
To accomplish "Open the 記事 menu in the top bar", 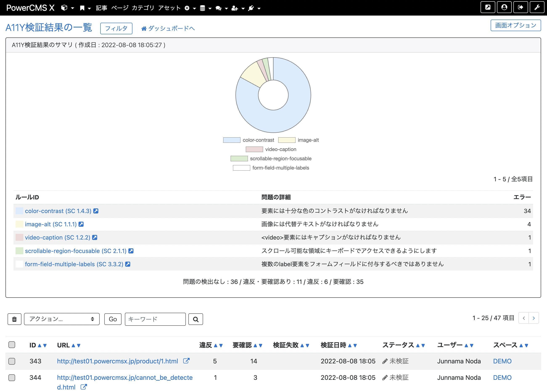I will pos(101,8).
